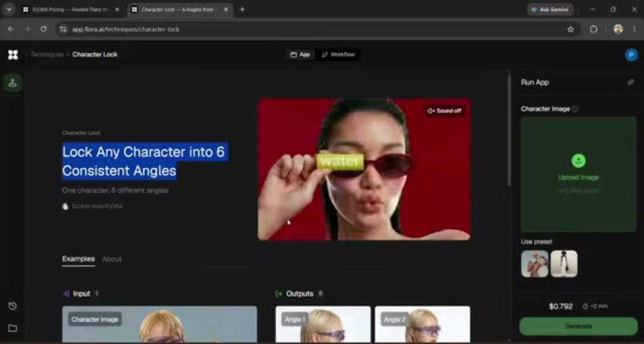Click the browser address bar URL
The image size is (644, 344).
[x=126, y=29]
